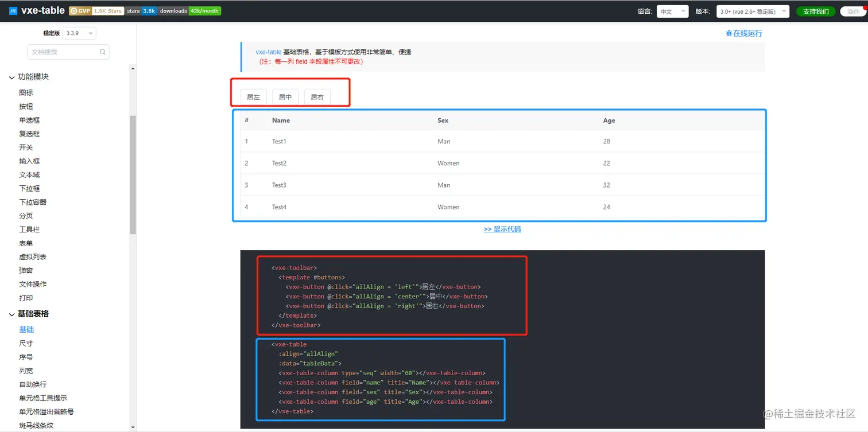Open the 虚拟列表 menu item
The width and height of the screenshot is (868, 432).
click(x=33, y=257)
